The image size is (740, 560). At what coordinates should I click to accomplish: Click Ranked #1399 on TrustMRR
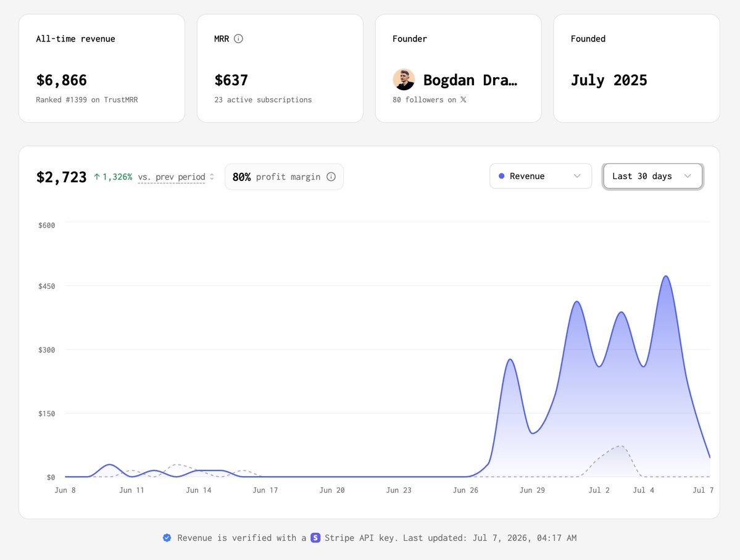pyautogui.click(x=87, y=99)
